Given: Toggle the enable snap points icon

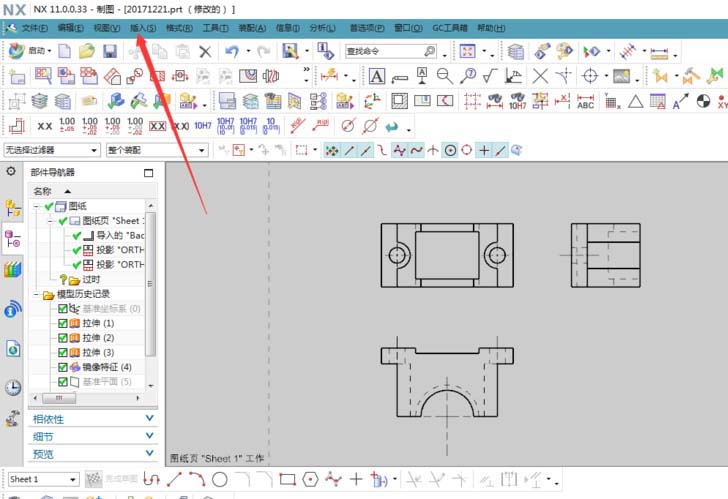Looking at the screenshot, I should tap(331, 150).
